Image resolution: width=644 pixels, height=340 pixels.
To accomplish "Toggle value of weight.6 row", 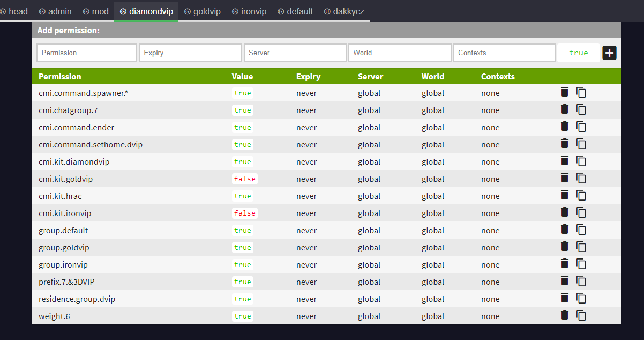I will [x=243, y=316].
